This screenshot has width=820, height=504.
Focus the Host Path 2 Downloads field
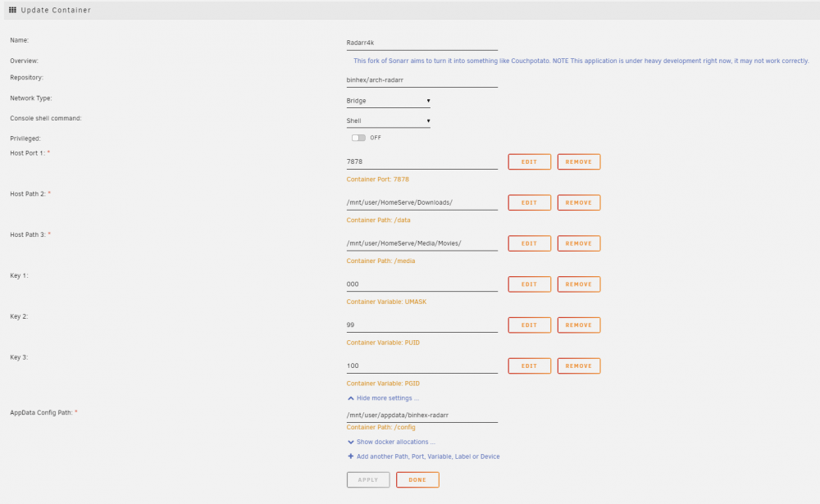click(x=422, y=203)
